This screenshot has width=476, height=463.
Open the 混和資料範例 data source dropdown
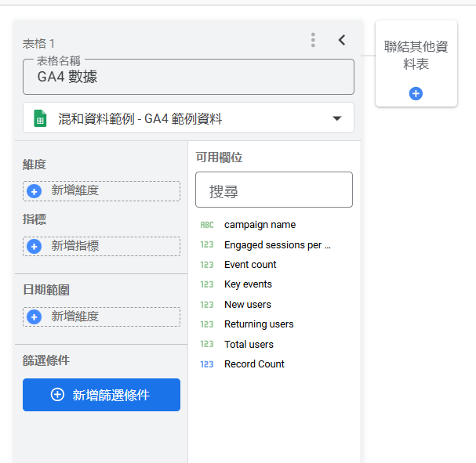click(336, 118)
